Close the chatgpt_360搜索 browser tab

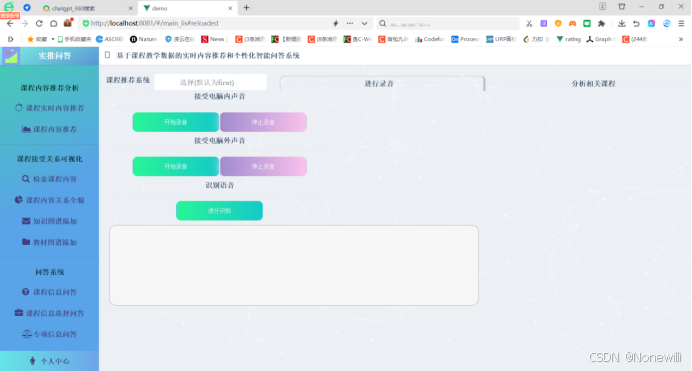(x=130, y=8)
